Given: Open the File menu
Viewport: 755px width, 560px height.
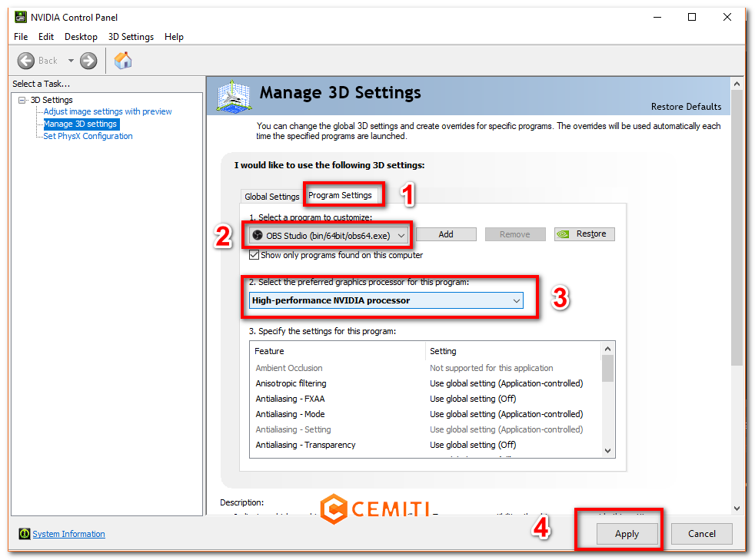Looking at the screenshot, I should (21, 37).
